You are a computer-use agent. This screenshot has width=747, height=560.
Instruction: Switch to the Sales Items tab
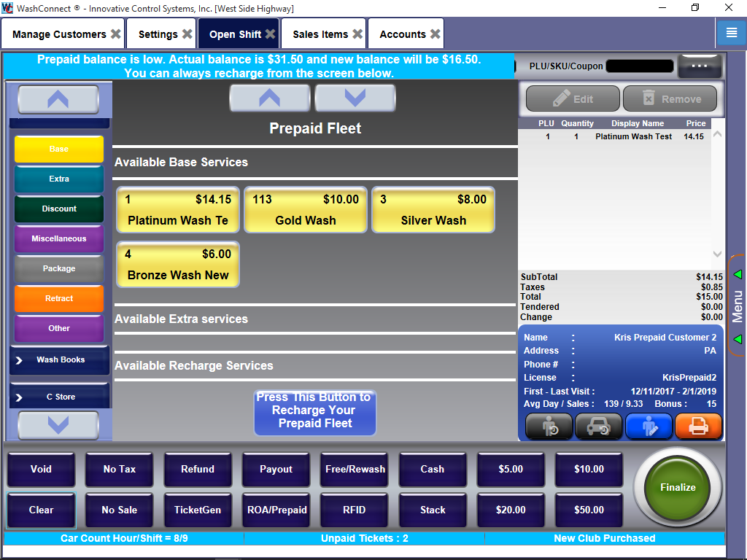click(320, 34)
